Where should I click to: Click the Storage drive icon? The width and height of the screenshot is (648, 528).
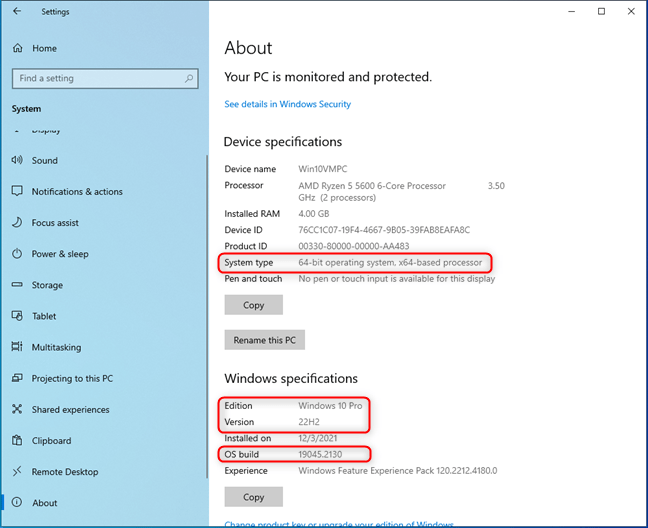point(17,285)
